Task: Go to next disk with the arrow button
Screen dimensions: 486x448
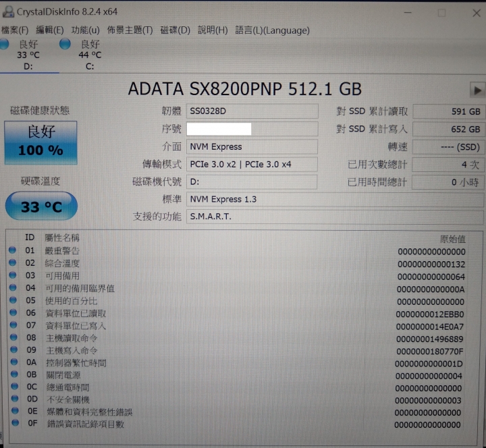Action: point(477,90)
